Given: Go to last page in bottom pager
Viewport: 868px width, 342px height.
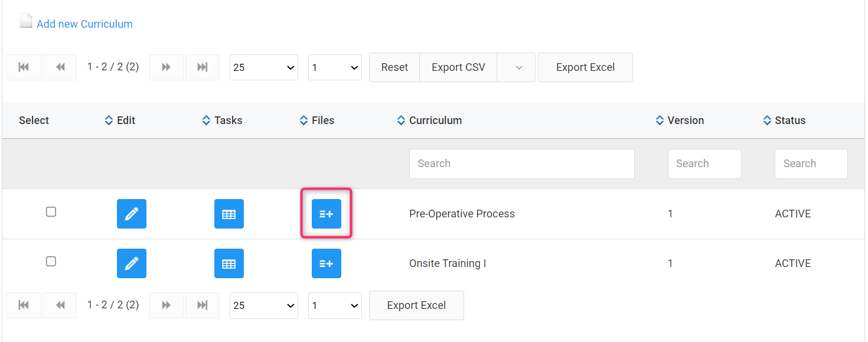Looking at the screenshot, I should [203, 305].
